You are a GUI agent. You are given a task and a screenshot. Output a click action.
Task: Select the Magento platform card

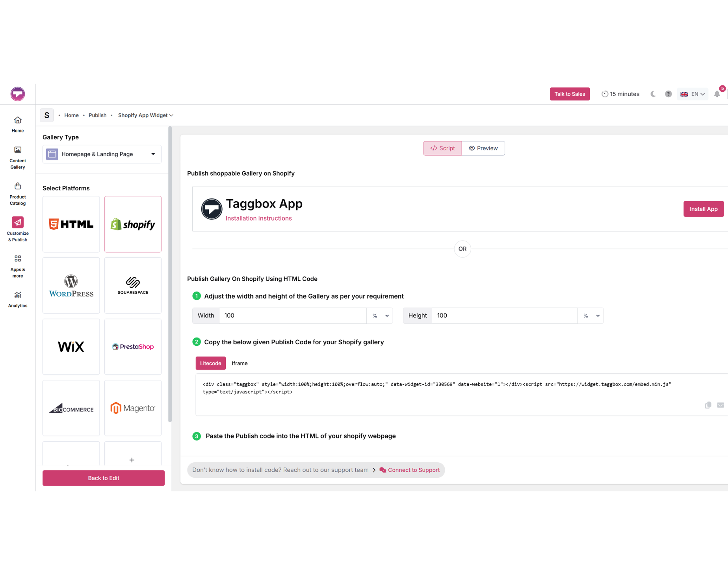point(133,408)
